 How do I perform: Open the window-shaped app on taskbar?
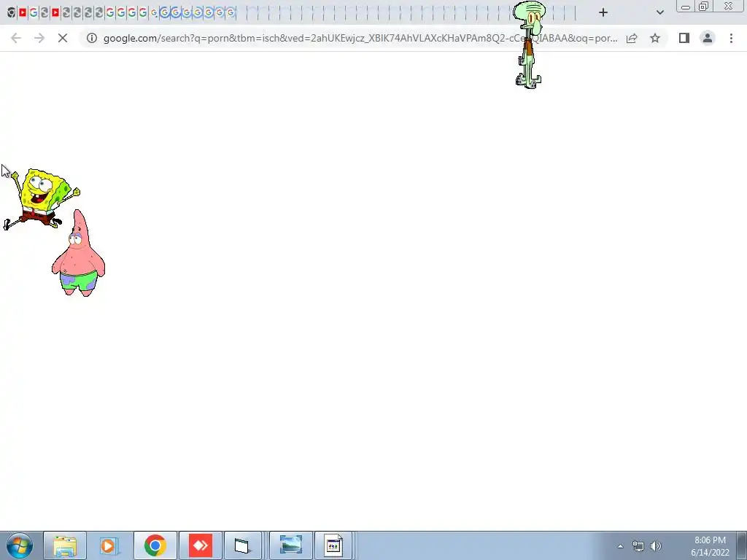pyautogui.click(x=242, y=545)
